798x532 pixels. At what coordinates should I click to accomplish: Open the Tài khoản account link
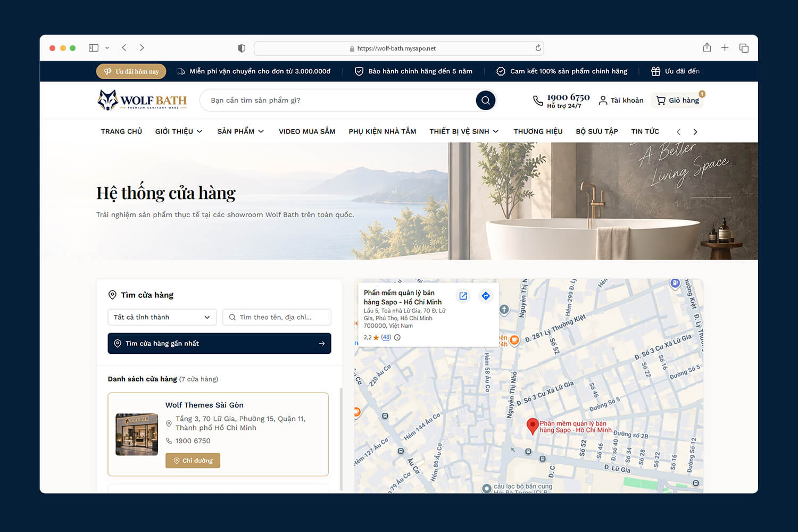[x=621, y=100]
